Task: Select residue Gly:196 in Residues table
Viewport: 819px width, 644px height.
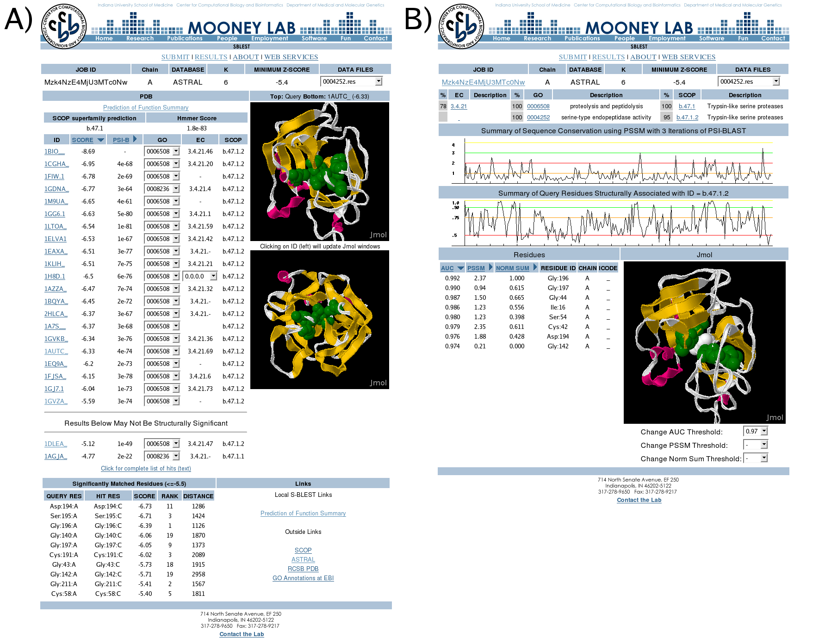Action: point(558,278)
